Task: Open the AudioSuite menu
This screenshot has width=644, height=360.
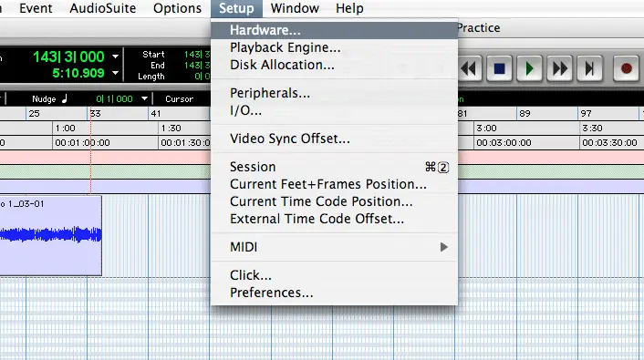Action: pyautogui.click(x=103, y=8)
